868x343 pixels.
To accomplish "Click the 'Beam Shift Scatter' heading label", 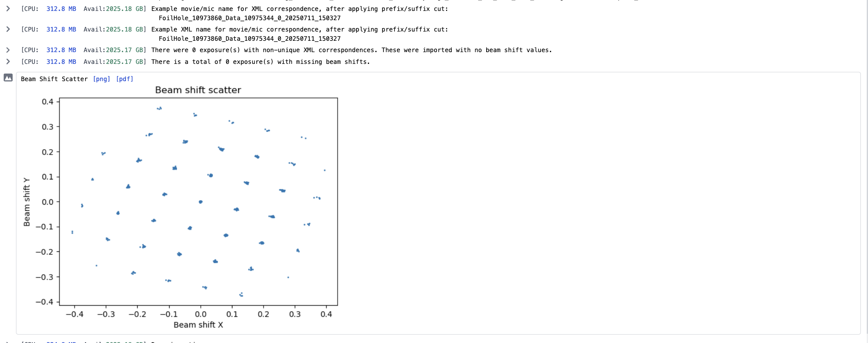I will tap(54, 79).
